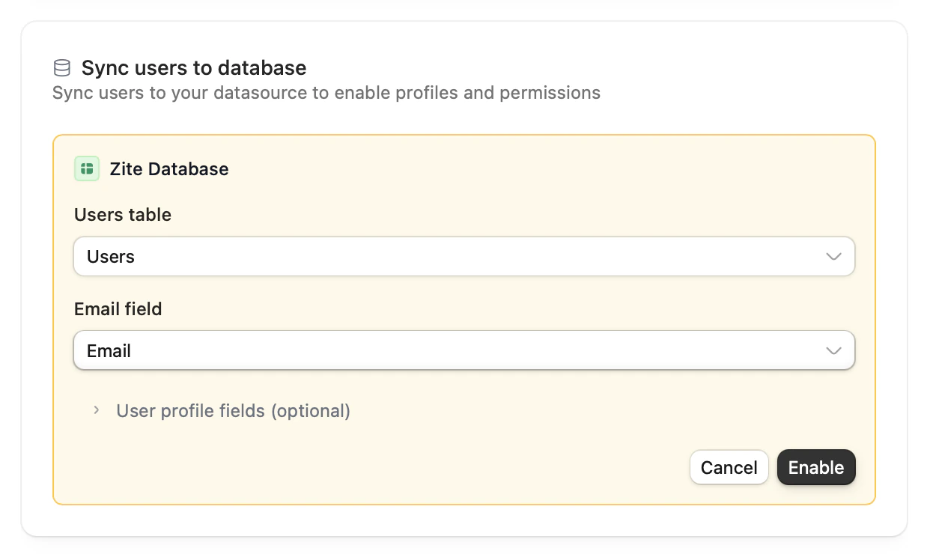Expand User profile fields using its chevron

(96, 410)
